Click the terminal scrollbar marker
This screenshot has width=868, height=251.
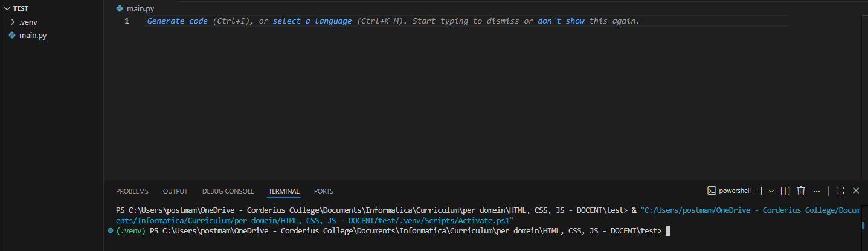[x=863, y=226]
